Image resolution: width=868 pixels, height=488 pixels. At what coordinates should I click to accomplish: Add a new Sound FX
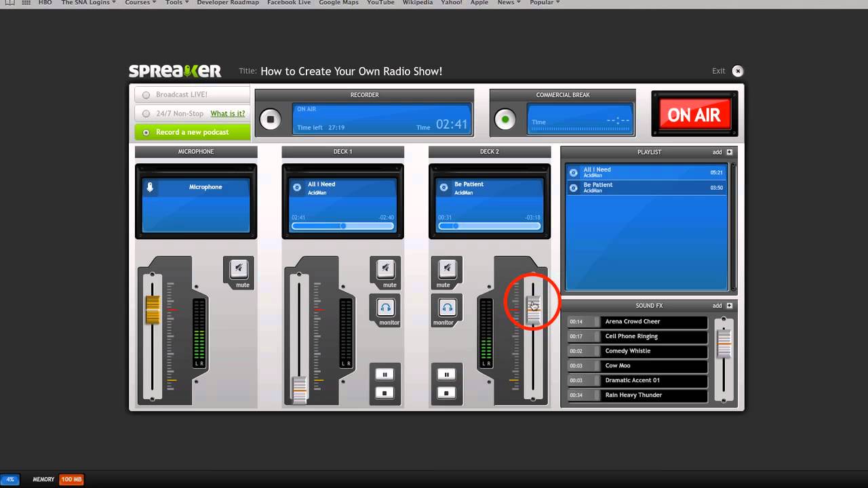pos(722,306)
